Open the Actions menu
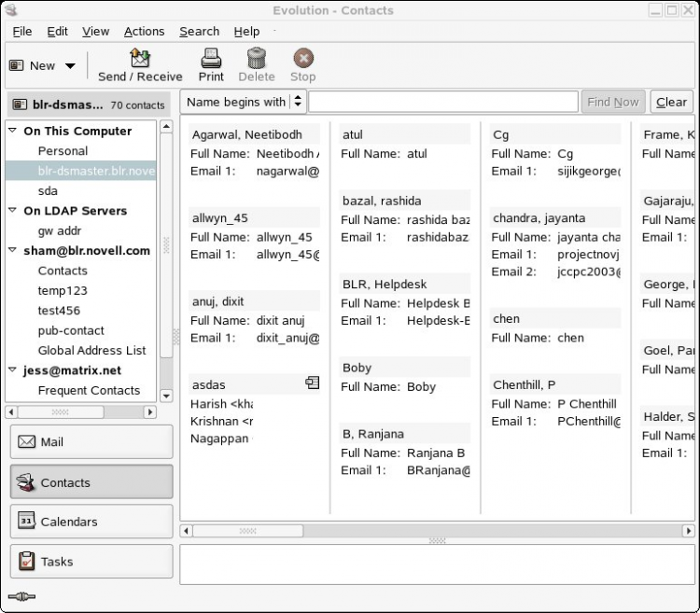The width and height of the screenshot is (700, 613). coord(144,31)
